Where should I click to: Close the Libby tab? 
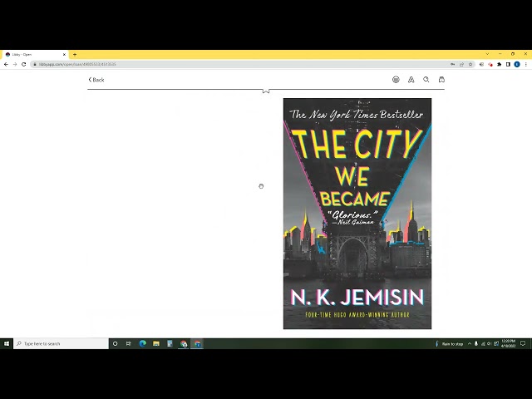click(64, 54)
